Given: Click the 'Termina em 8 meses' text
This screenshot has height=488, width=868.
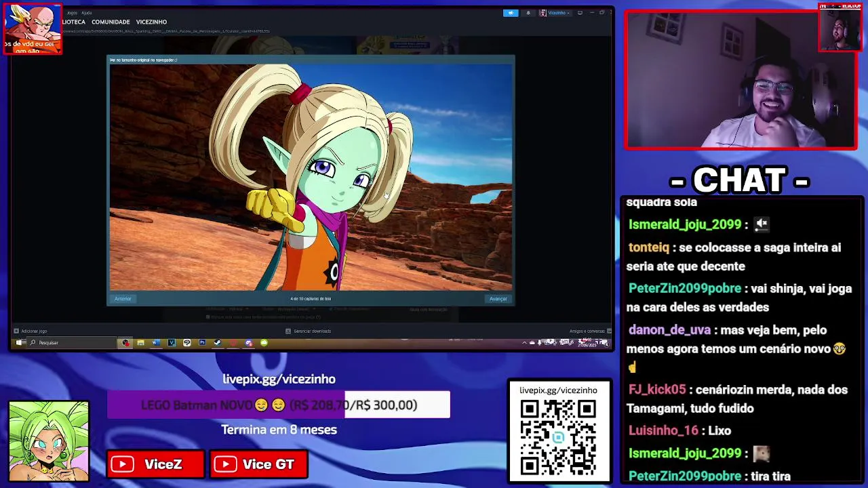Looking at the screenshot, I should (279, 430).
